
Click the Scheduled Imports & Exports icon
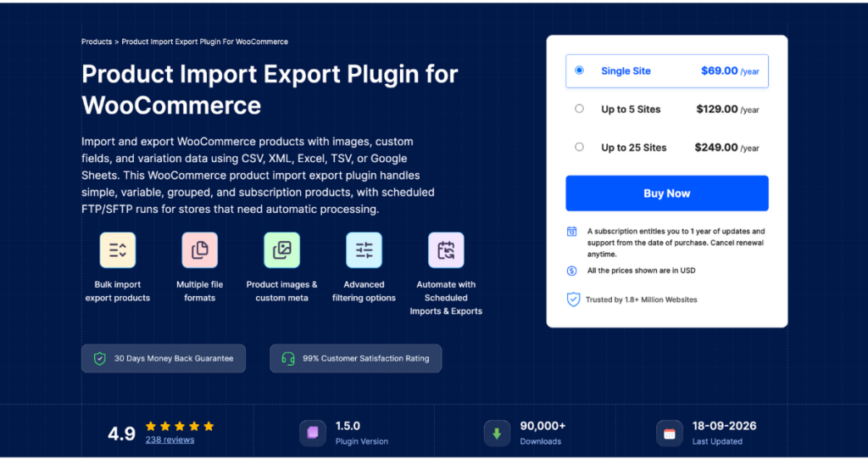coord(446,250)
